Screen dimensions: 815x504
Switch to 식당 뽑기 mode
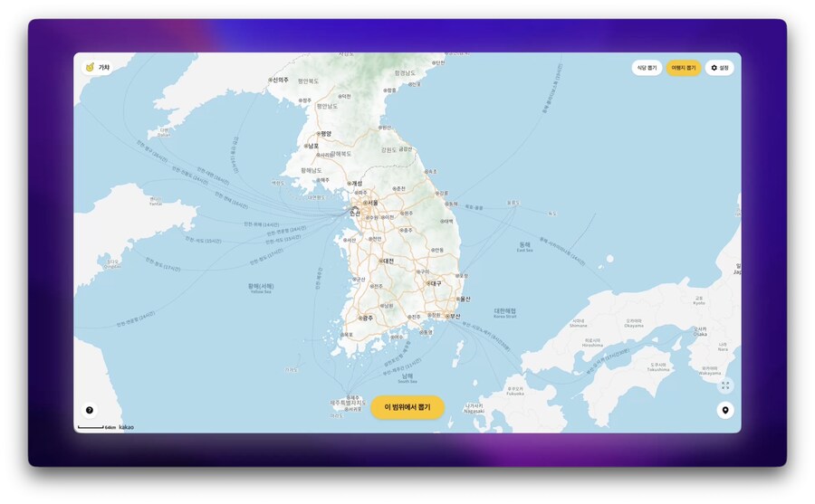point(647,68)
